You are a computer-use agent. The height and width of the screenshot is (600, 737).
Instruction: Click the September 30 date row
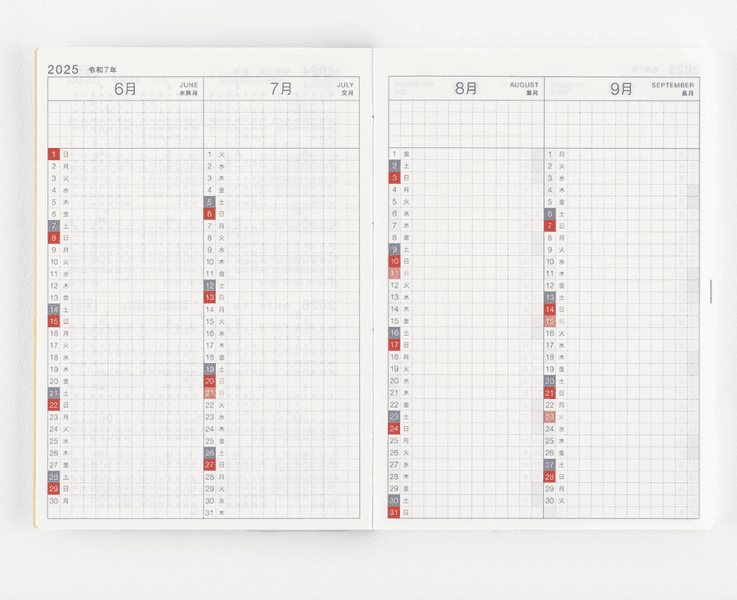tap(621, 500)
